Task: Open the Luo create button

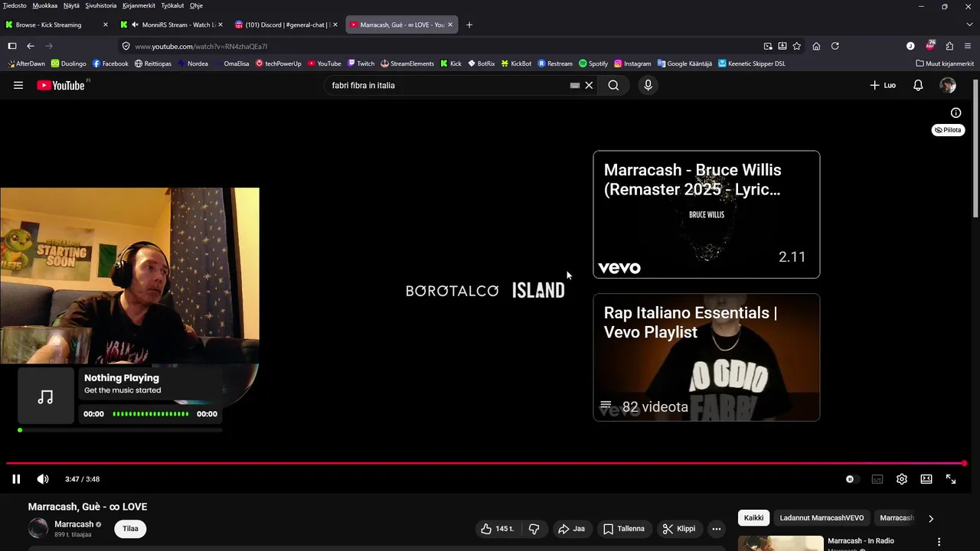Action: [x=883, y=85]
